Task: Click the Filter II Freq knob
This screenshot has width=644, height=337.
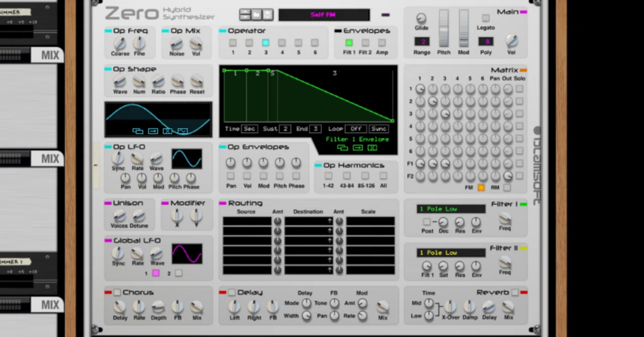Action: [505, 262]
